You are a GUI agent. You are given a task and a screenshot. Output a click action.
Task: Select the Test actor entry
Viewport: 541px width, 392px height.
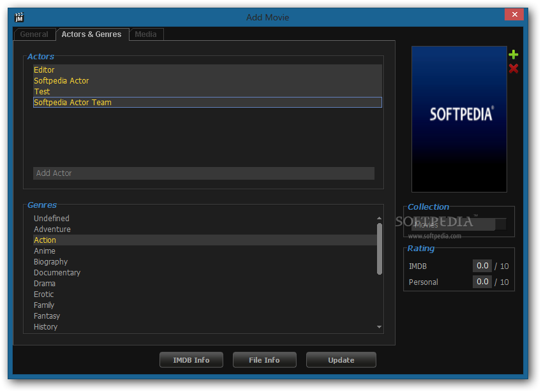[x=207, y=92]
